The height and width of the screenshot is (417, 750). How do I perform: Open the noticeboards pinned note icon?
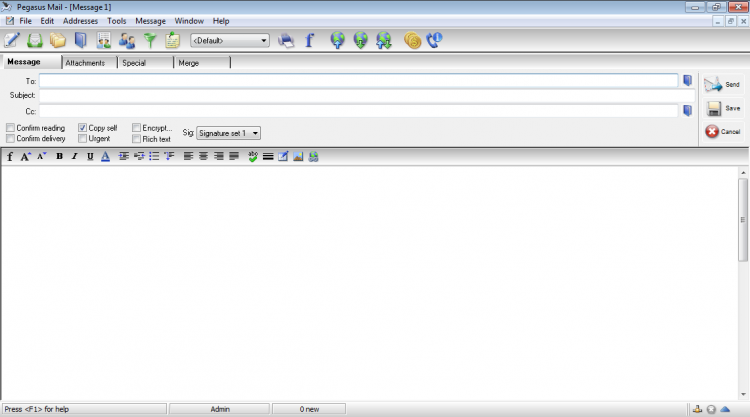click(172, 40)
